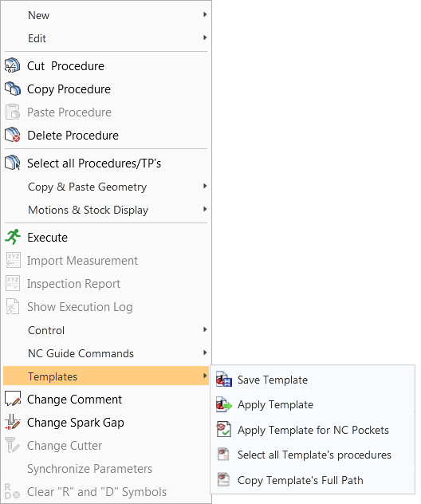Open the Motions & Stock Display submenu

(x=106, y=210)
